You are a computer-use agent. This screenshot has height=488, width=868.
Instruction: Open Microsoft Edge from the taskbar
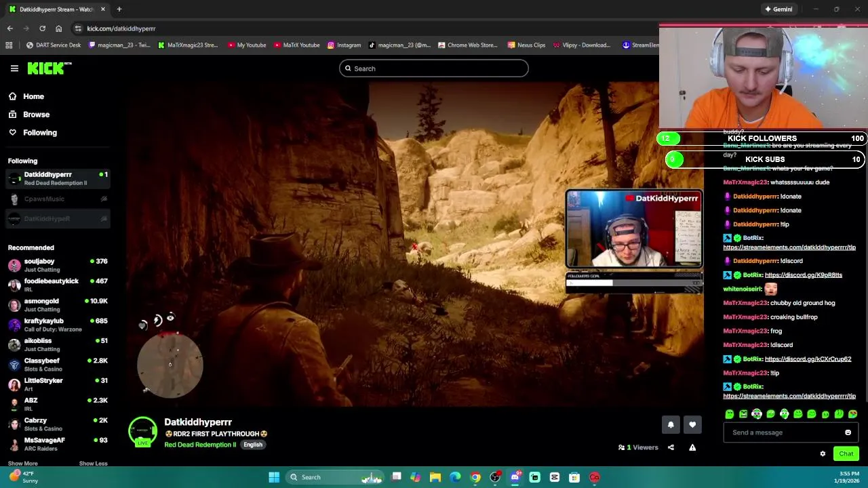click(456, 477)
